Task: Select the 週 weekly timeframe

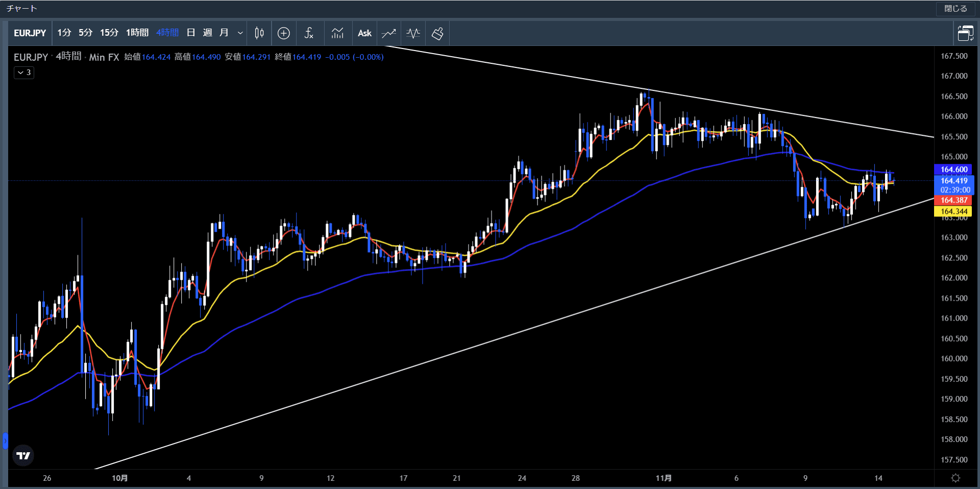Action: 207,33
